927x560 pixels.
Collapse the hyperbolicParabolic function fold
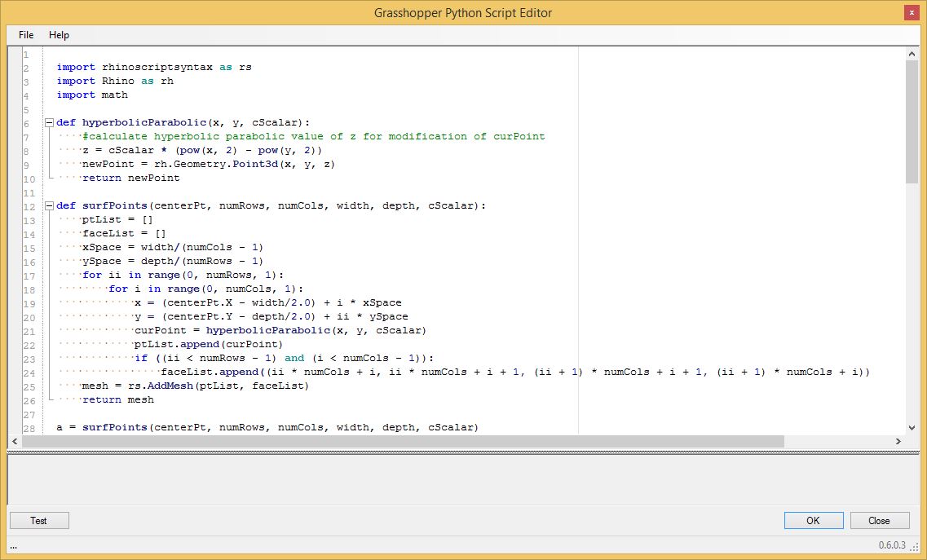[49, 123]
